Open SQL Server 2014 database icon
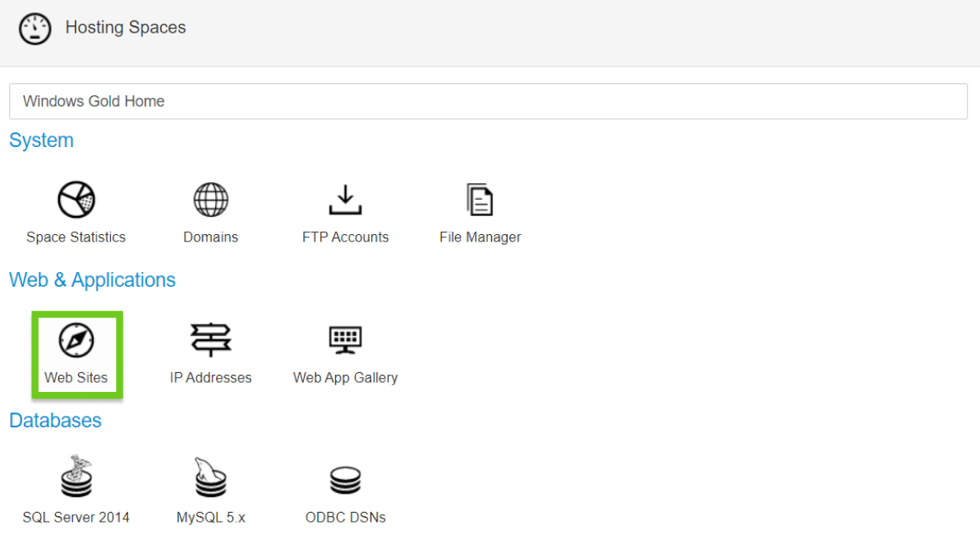 (76, 477)
